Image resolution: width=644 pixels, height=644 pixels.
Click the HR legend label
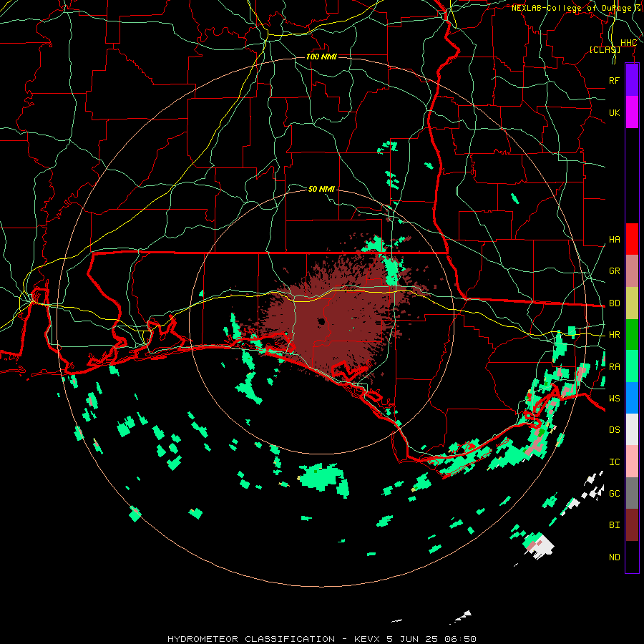(x=615, y=335)
